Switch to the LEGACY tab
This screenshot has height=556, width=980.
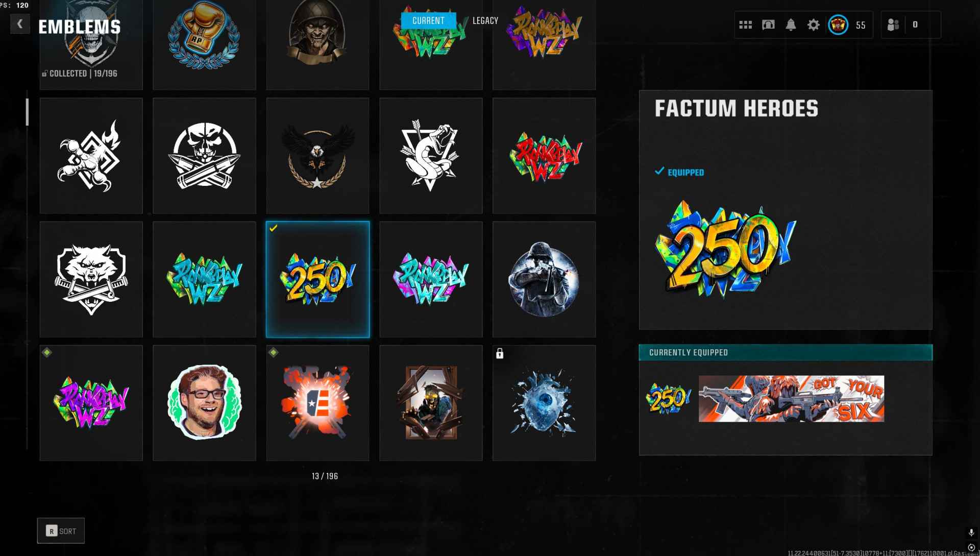click(x=485, y=20)
